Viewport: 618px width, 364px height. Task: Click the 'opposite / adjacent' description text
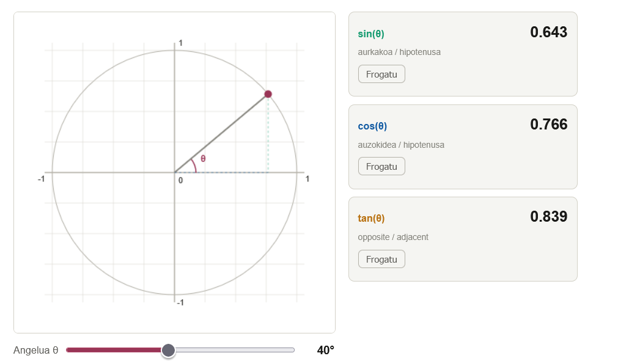(x=393, y=237)
